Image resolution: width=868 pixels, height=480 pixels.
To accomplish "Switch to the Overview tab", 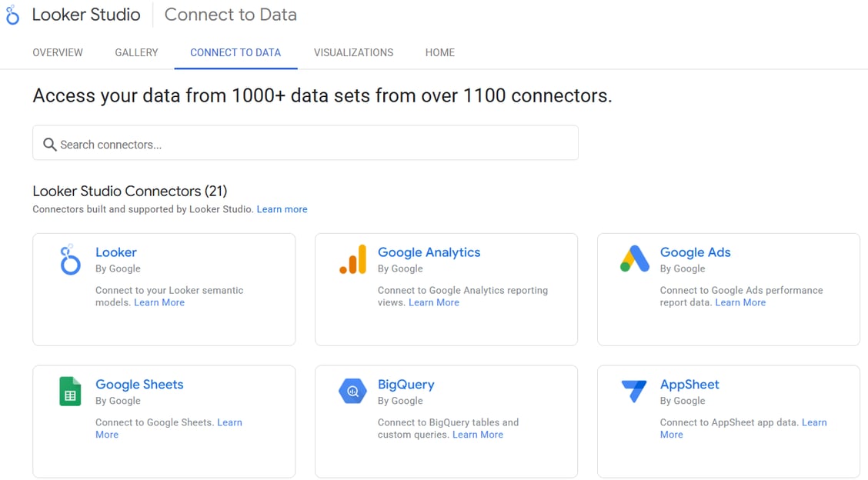I will click(58, 52).
